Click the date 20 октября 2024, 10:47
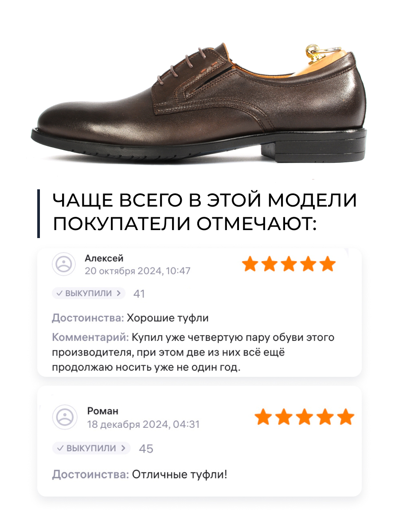Screen dimensions: 399x532 click(x=137, y=271)
